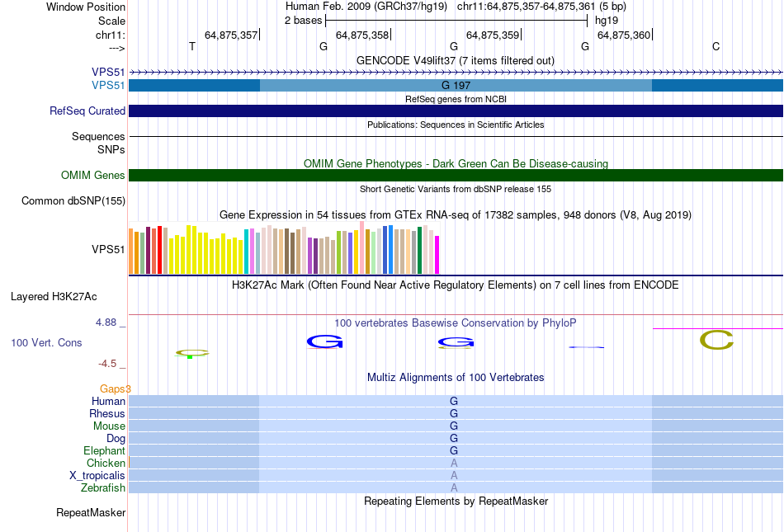Click the OMIM Genes track label
The image size is (784, 532).
click(93, 176)
